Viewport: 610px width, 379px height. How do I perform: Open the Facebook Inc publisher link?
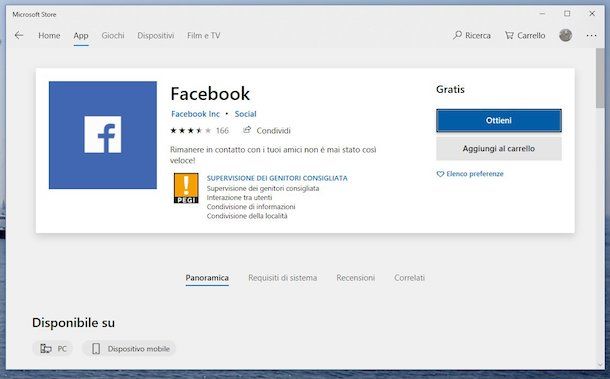195,114
